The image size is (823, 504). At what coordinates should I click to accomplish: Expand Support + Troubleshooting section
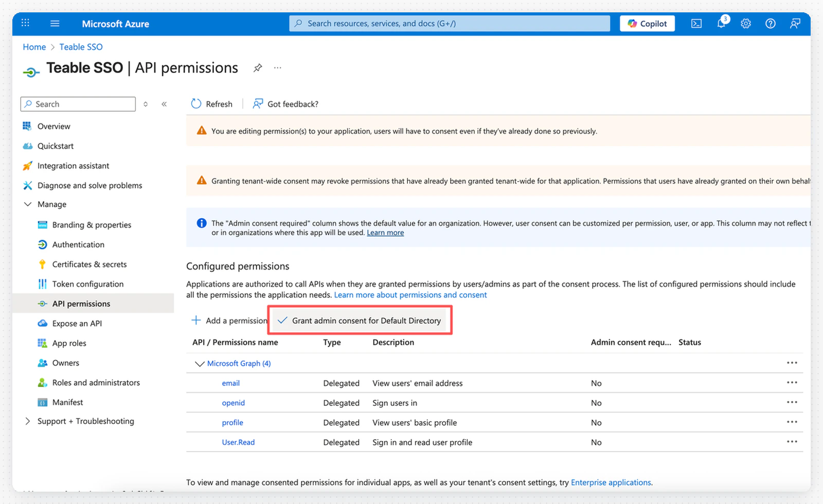point(28,421)
